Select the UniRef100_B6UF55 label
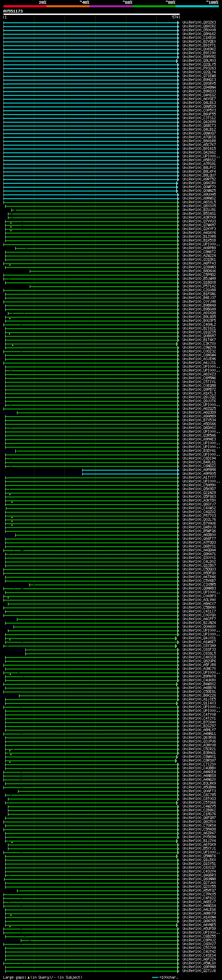The image size is (222, 980). pos(199,114)
